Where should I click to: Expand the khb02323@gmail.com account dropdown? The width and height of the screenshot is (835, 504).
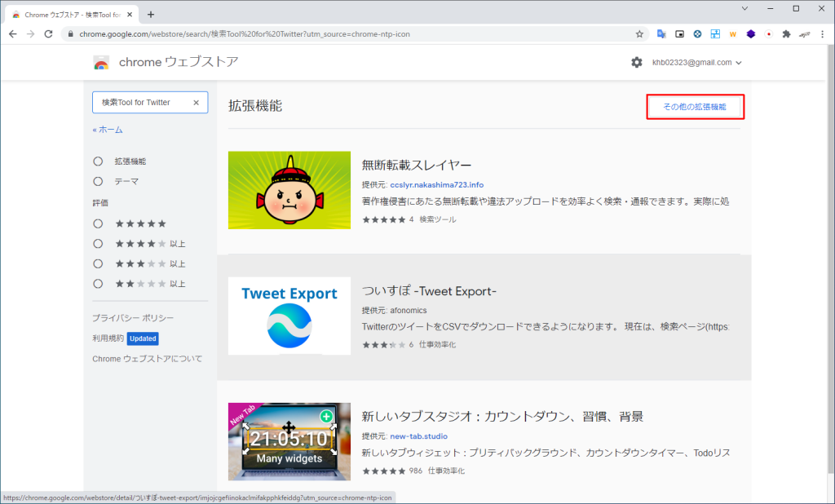click(696, 62)
